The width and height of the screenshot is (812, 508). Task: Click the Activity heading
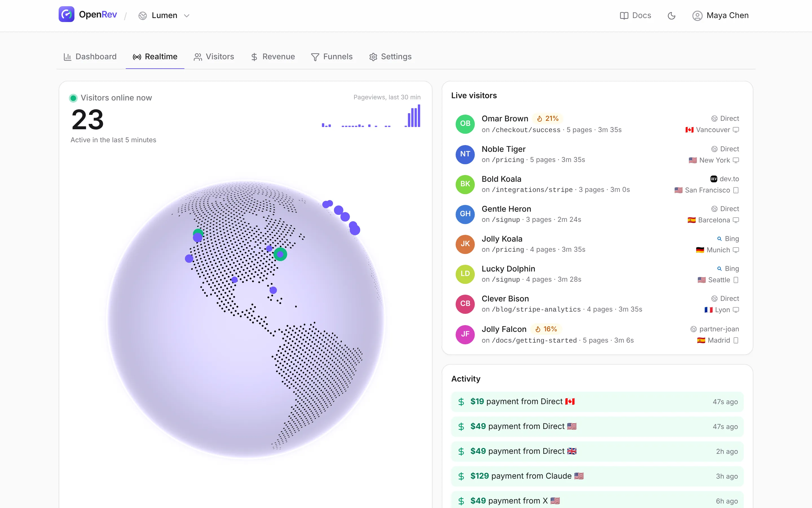point(466,379)
